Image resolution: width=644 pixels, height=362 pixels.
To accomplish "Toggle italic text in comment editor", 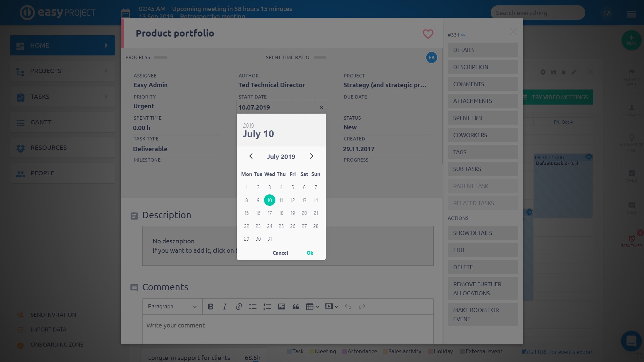I will coord(225,307).
